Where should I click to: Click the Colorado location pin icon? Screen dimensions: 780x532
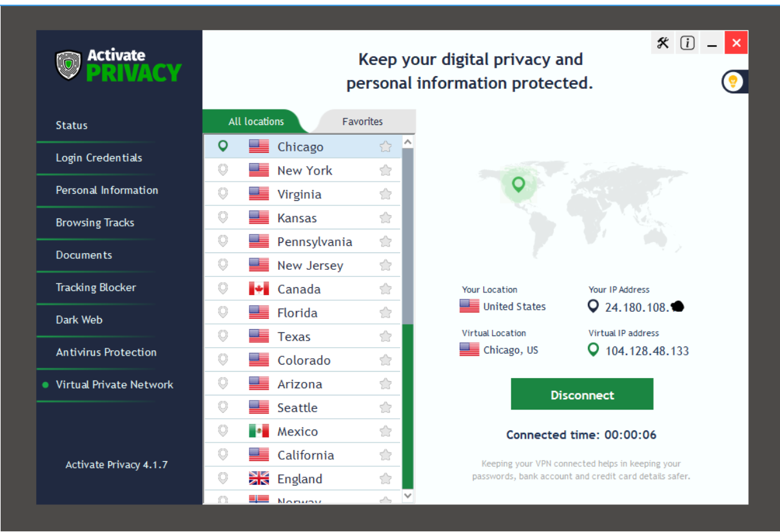(x=223, y=359)
